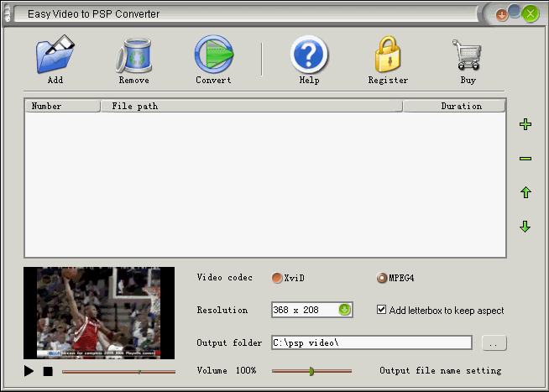The height and width of the screenshot is (392, 549).
Task: Click the File path column header
Action: click(251, 106)
